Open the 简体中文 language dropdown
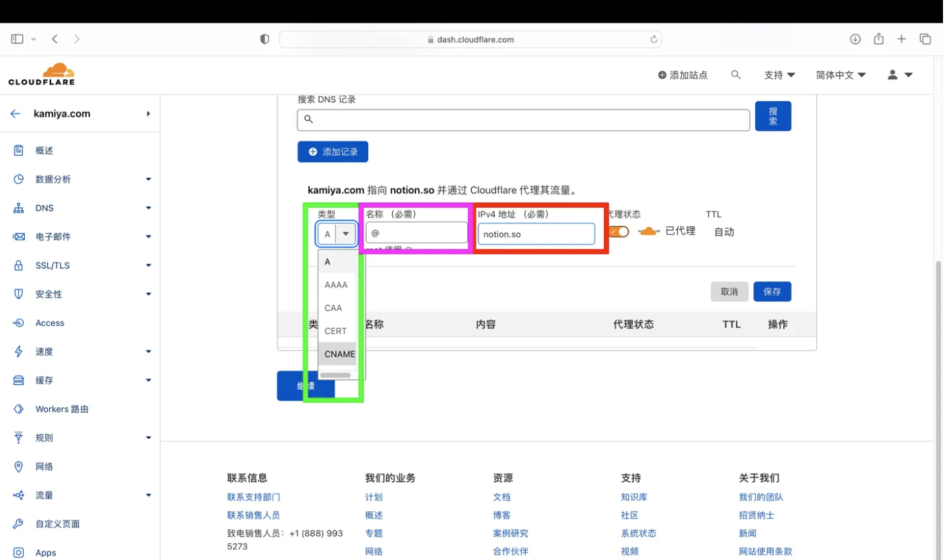This screenshot has width=945, height=560. click(x=841, y=75)
